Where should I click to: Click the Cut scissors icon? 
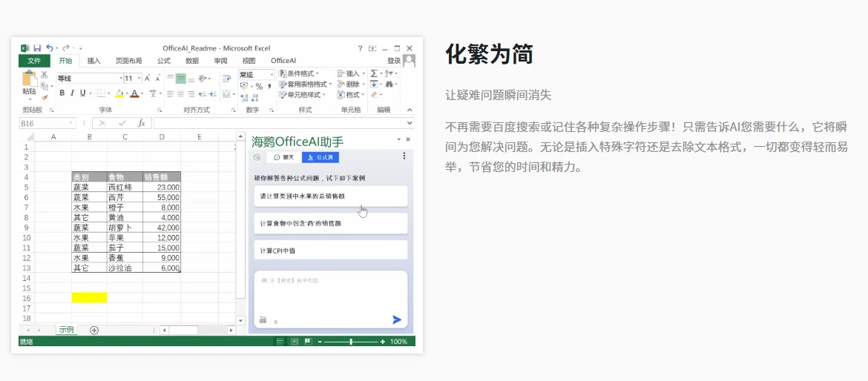45,75
